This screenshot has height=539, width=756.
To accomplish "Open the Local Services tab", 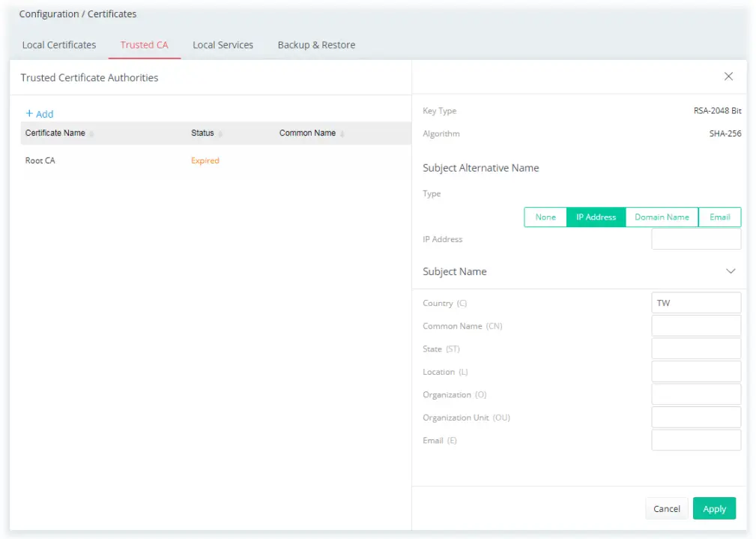I will 223,45.
